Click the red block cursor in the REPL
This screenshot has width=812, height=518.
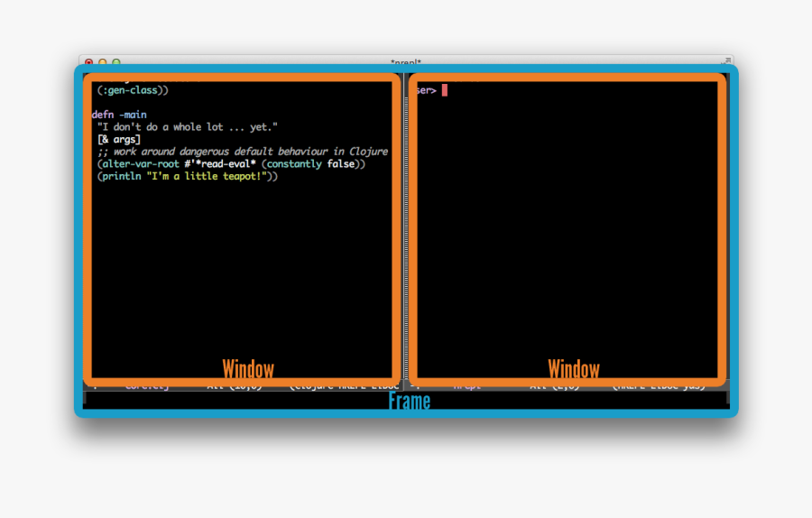445,90
